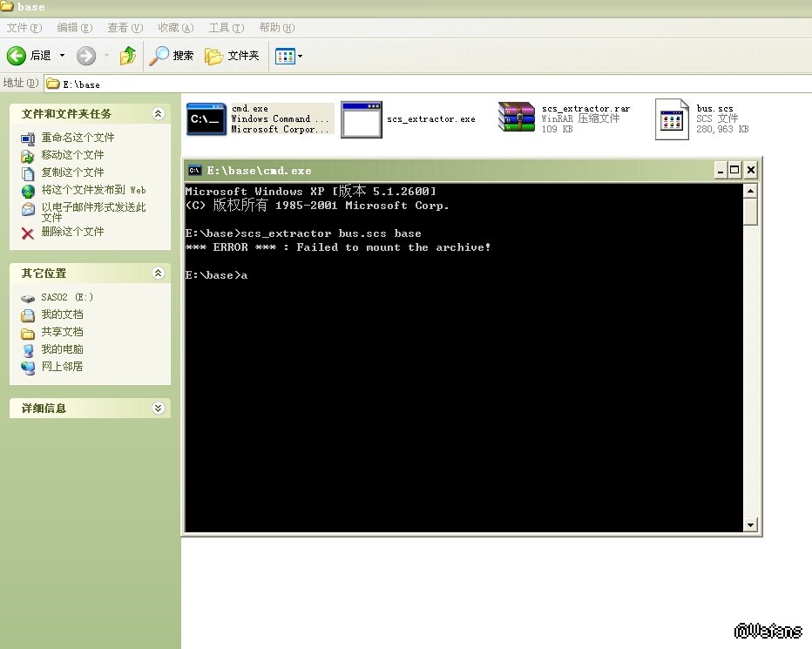
Task: Open My Documents (我的文档) link
Action: [62, 314]
